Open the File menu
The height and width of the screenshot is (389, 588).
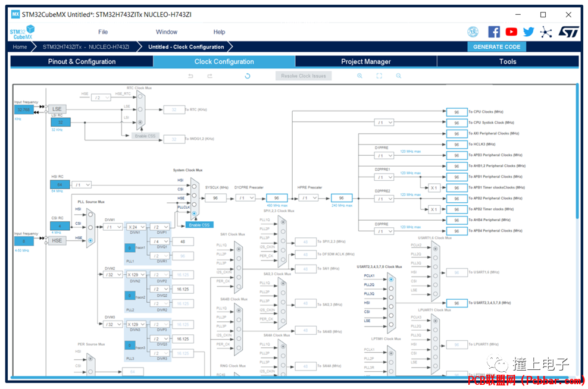point(103,32)
